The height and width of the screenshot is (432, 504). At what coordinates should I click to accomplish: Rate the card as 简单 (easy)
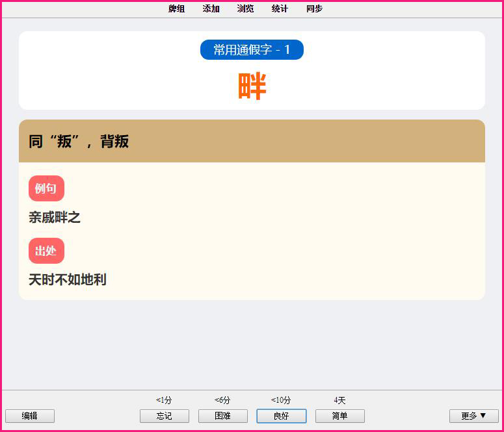[339, 416]
